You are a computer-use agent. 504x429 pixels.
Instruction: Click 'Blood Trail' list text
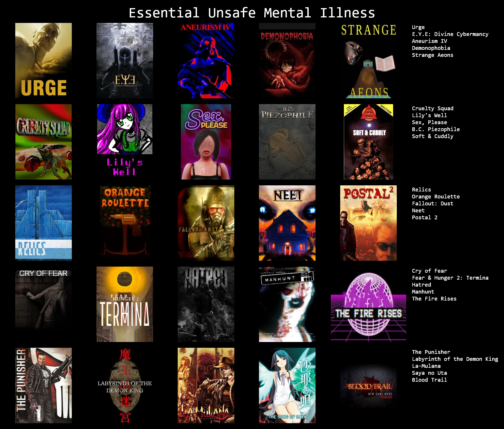(x=429, y=380)
